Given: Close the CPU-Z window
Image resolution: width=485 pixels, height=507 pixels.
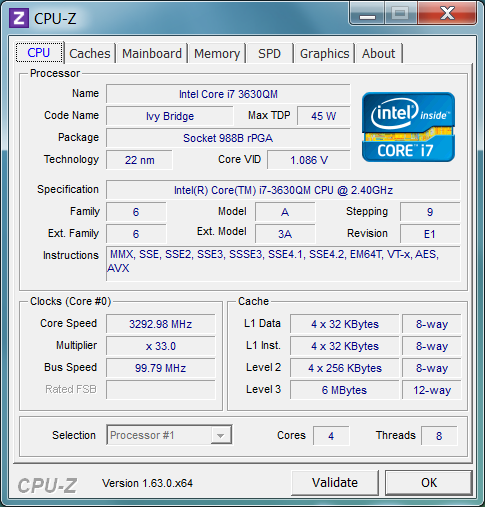Looking at the screenshot, I should [x=447, y=14].
